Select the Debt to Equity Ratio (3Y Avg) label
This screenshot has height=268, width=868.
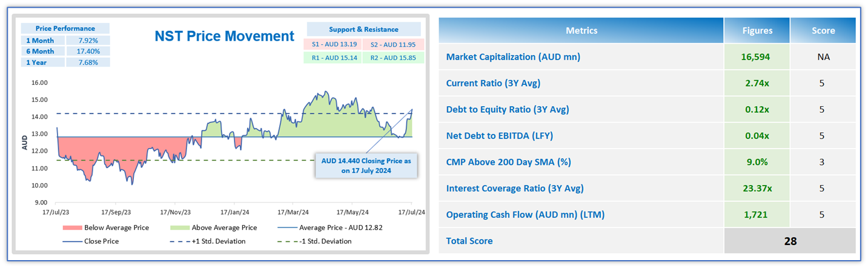pyautogui.click(x=508, y=110)
